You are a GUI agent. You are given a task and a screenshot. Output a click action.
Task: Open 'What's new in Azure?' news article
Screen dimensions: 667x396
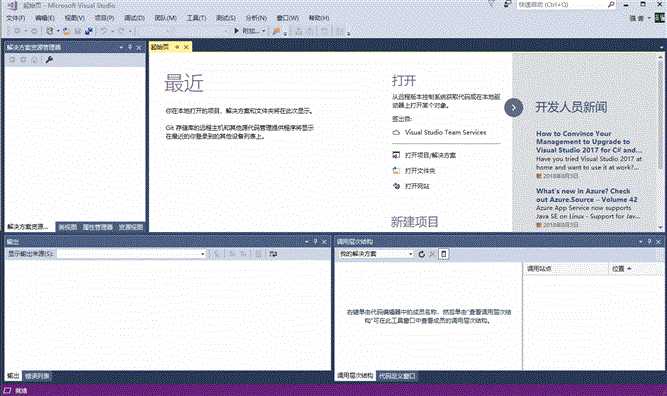(x=586, y=195)
